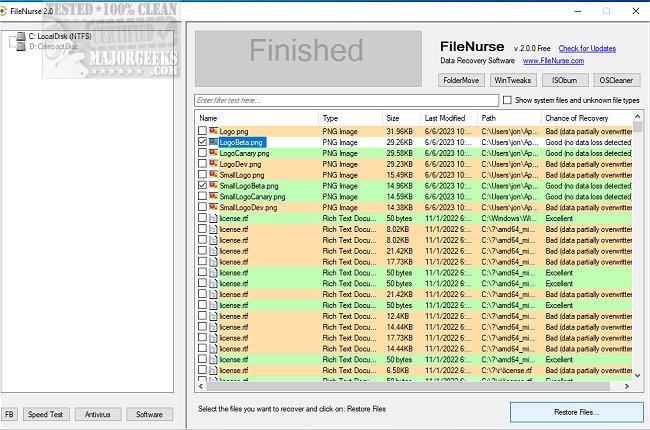
Task: Sort by the Size column header
Action: coord(401,118)
